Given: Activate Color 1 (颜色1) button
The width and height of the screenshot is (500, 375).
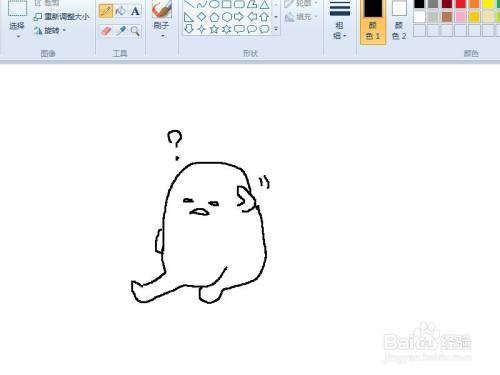Looking at the screenshot, I should (373, 21).
